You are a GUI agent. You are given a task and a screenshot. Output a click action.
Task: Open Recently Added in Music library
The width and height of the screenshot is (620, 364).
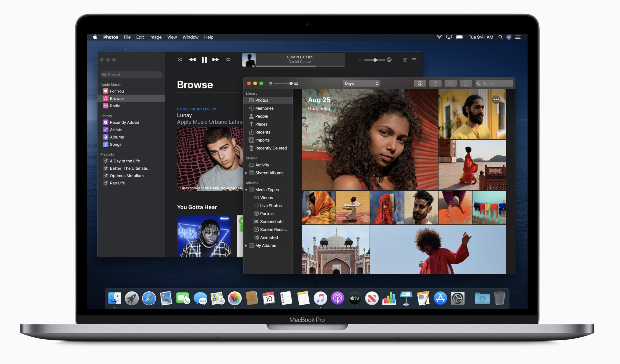click(131, 122)
